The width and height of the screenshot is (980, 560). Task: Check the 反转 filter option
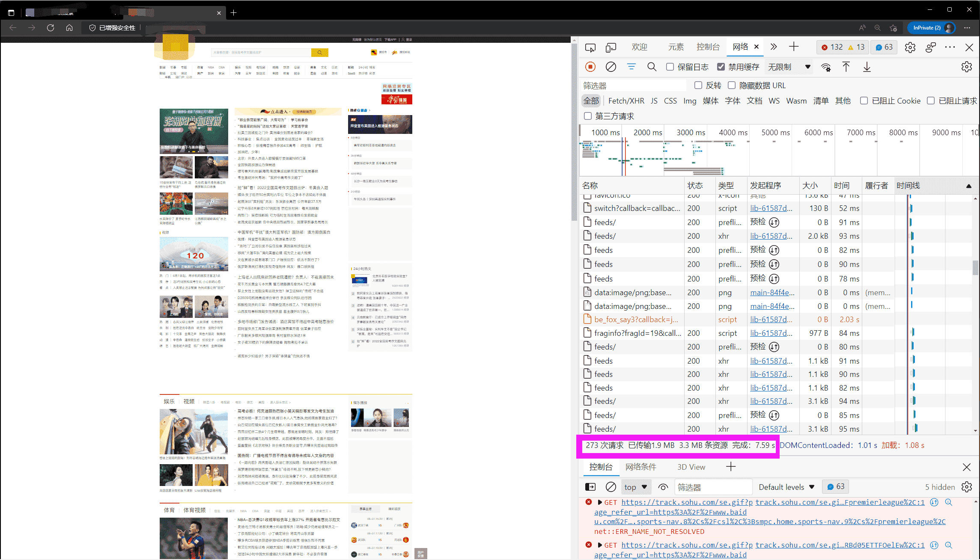coord(698,85)
